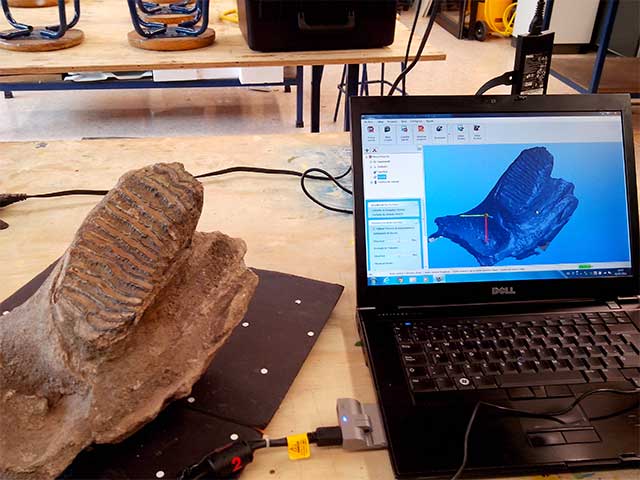Open the Configurar menu in the menu bar
Image resolution: width=640 pixels, height=480 pixels.
(x=416, y=121)
